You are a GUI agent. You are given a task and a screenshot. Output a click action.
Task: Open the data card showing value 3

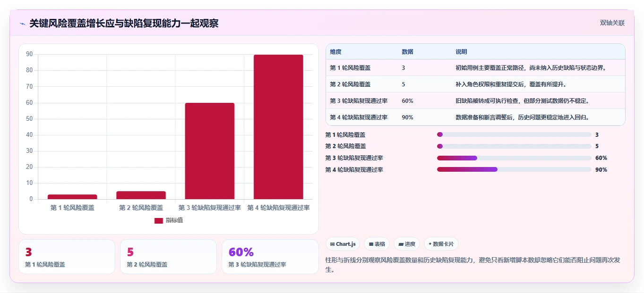[x=67, y=257]
